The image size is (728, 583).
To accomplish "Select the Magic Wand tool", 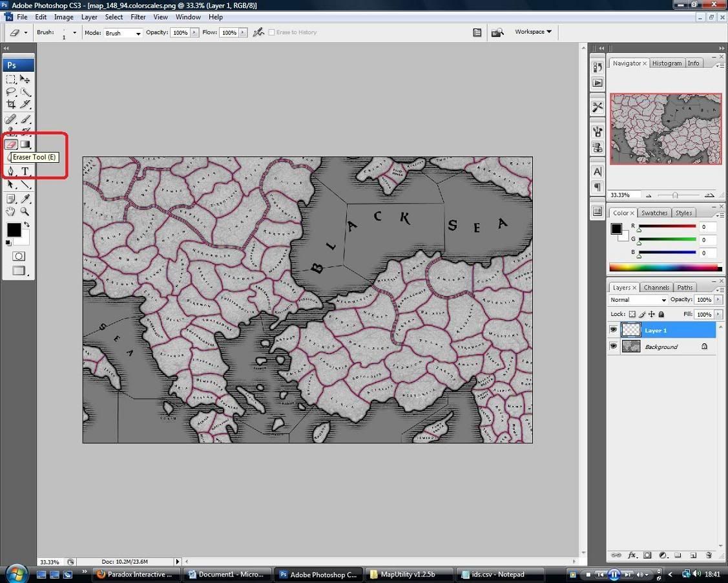I will 25,92.
